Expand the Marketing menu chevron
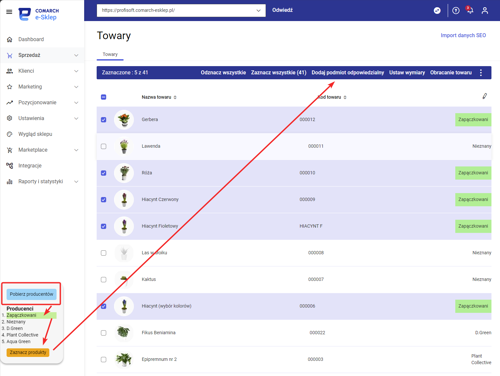 coord(76,87)
